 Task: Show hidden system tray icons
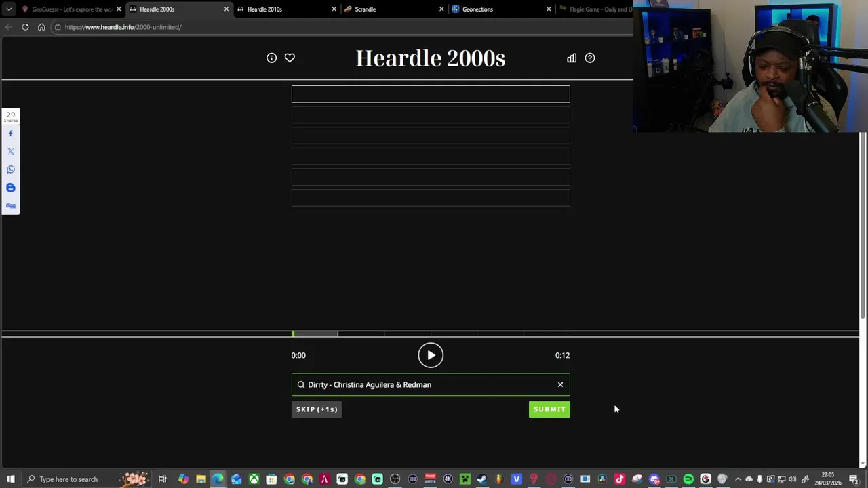[738, 479]
